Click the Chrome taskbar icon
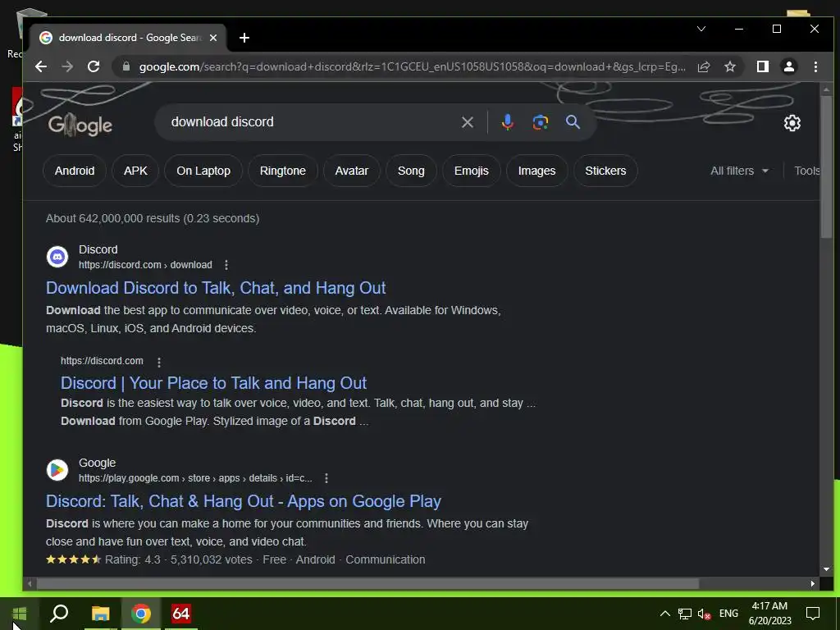Viewport: 840px width, 630px height. pyautogui.click(x=141, y=614)
